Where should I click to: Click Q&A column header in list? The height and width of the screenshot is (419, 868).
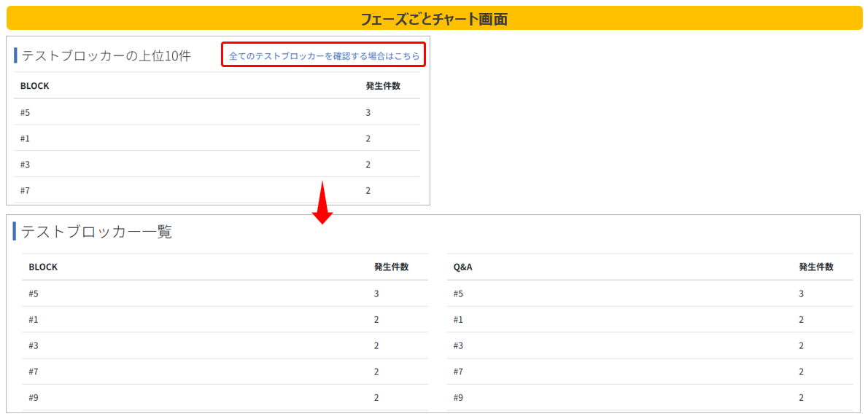tap(462, 267)
